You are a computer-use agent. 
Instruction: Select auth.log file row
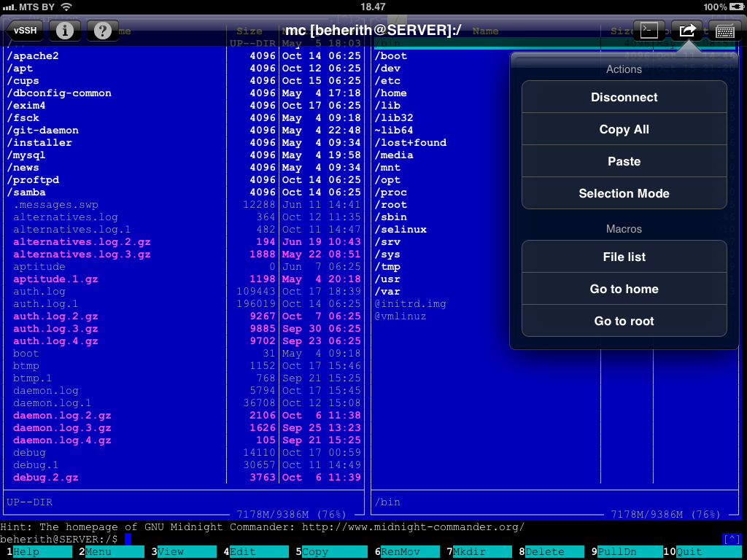184,292
